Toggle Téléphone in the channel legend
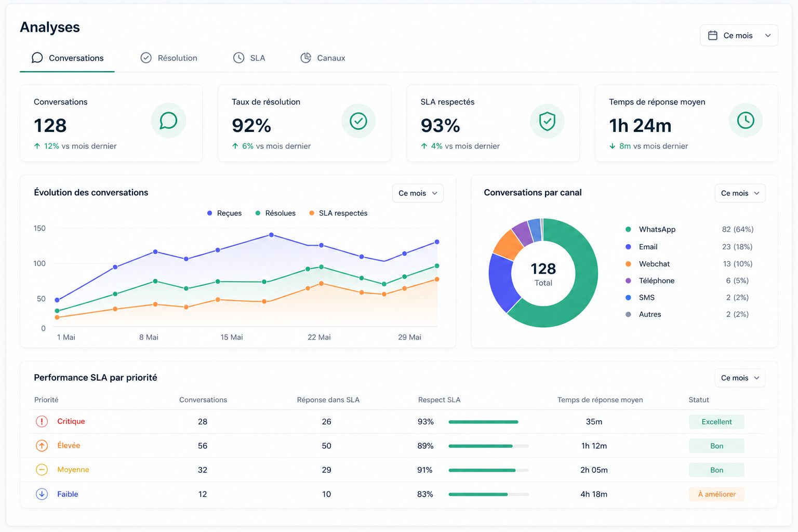 pos(650,281)
